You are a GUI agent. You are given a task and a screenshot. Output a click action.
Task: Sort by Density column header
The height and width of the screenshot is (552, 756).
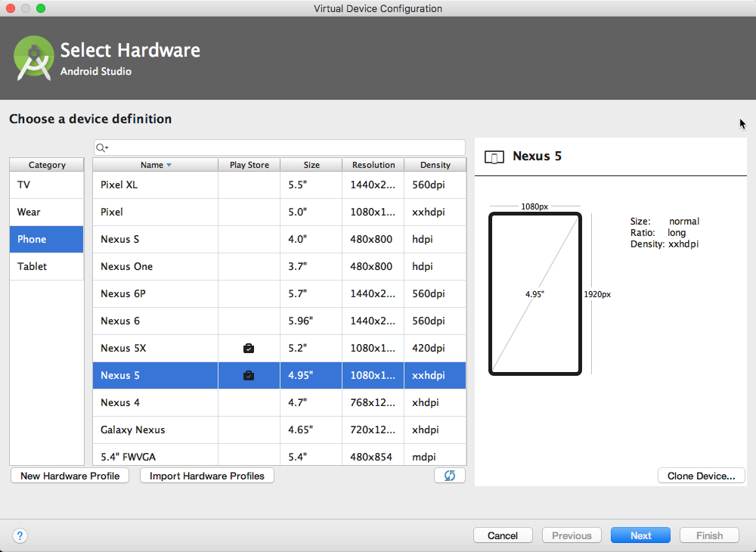[435, 165]
